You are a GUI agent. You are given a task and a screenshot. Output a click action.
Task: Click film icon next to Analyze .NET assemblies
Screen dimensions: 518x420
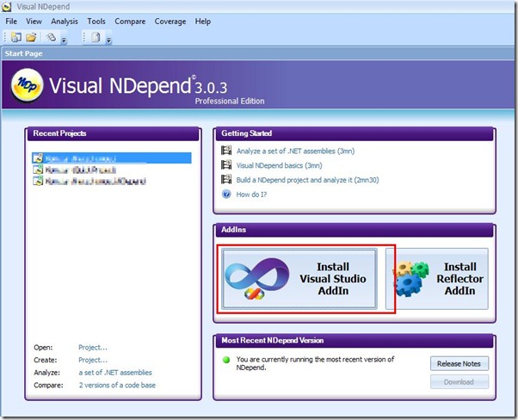point(226,151)
